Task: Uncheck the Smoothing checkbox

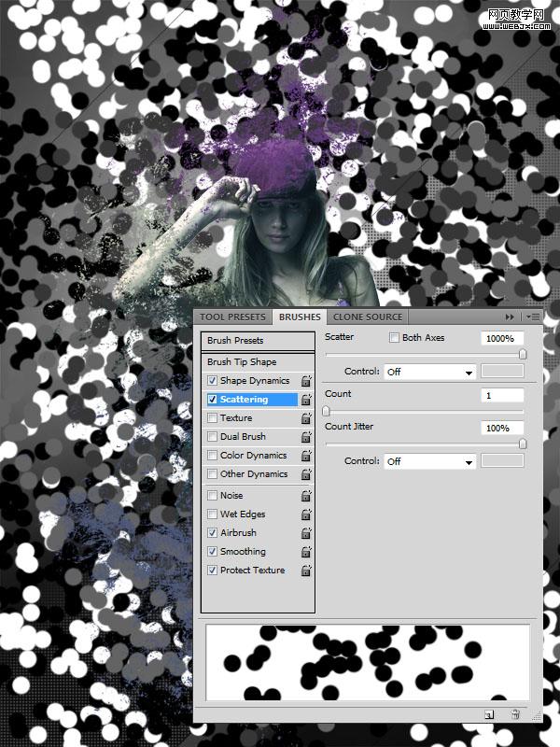Action: [213, 551]
